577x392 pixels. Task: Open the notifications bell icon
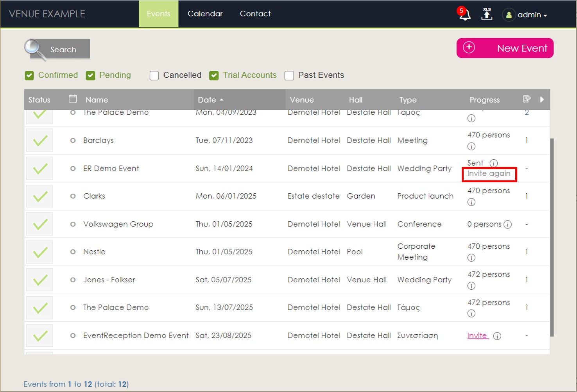[464, 14]
